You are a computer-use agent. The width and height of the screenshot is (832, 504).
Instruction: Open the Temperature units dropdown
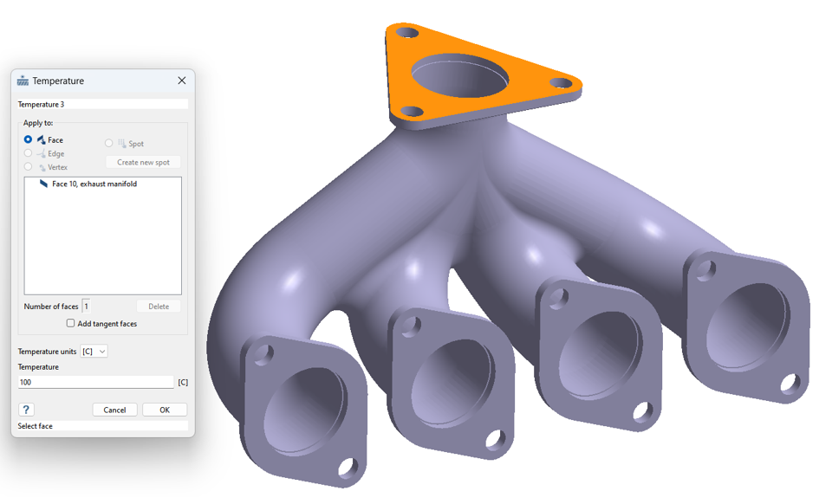(94, 352)
